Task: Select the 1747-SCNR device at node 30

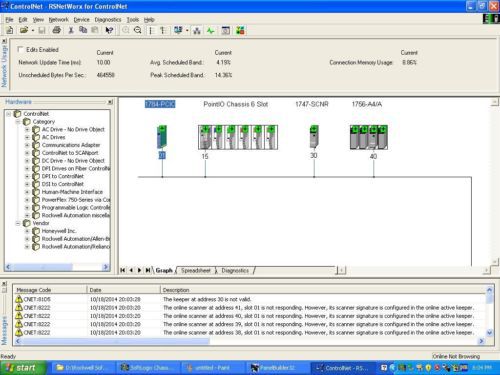Action: pos(314,137)
